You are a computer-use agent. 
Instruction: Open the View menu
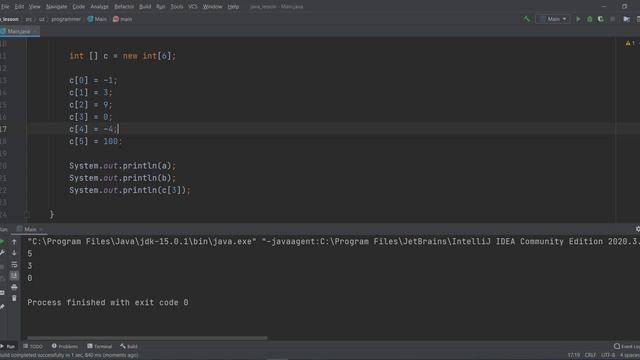(x=34, y=7)
